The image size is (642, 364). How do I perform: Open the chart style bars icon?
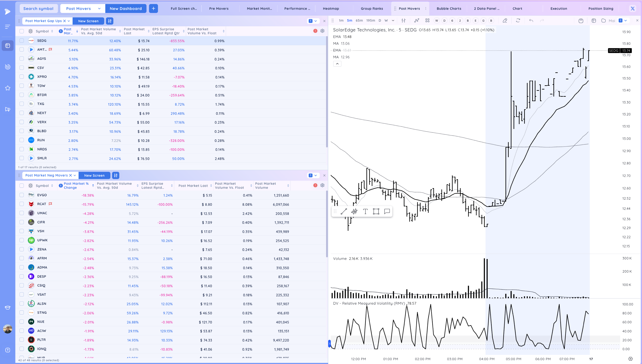tap(403, 21)
